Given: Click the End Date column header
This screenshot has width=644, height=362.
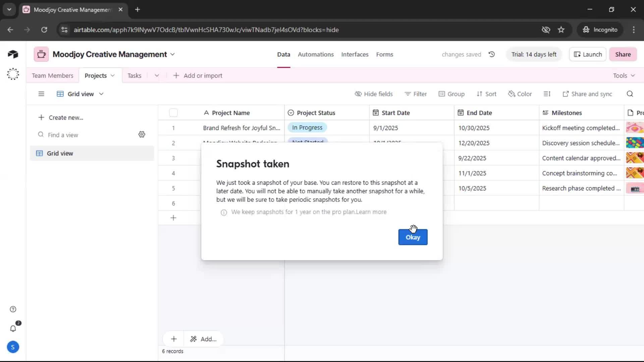Looking at the screenshot, I should 497,113.
